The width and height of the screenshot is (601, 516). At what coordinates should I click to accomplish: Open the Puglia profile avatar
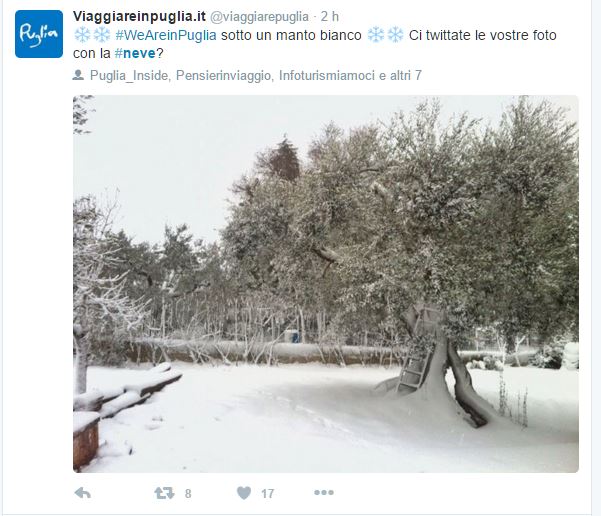(x=39, y=34)
